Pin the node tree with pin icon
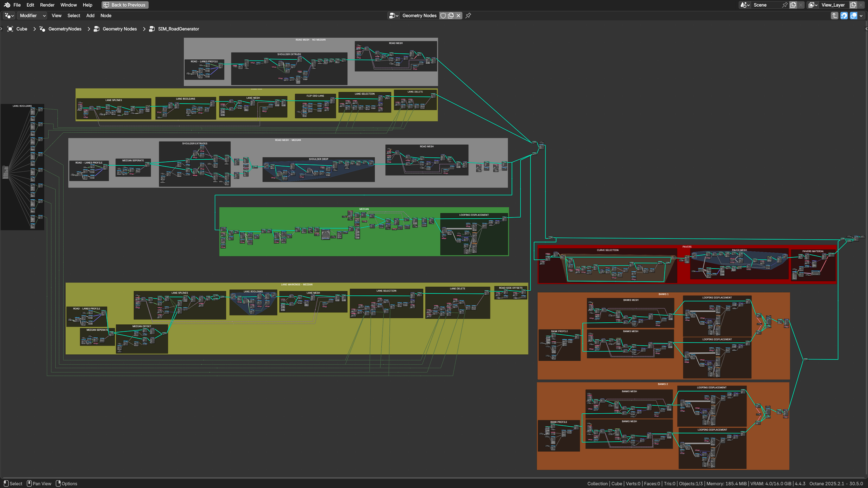 [468, 16]
